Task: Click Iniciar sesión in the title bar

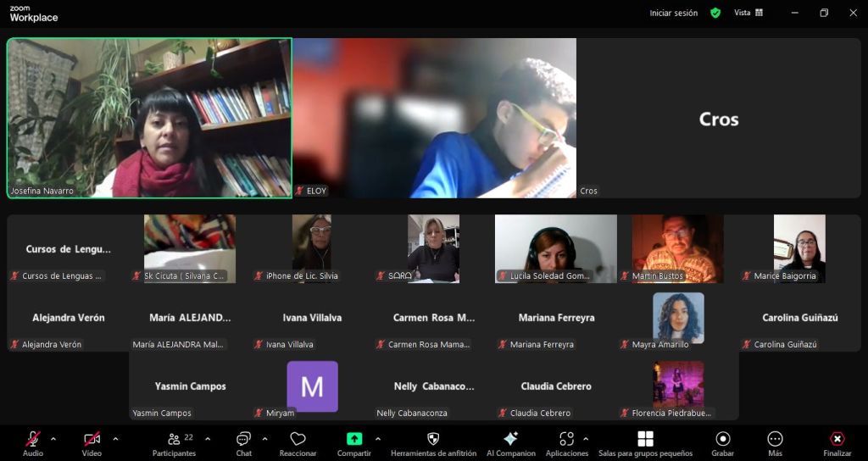Action: coord(673,13)
